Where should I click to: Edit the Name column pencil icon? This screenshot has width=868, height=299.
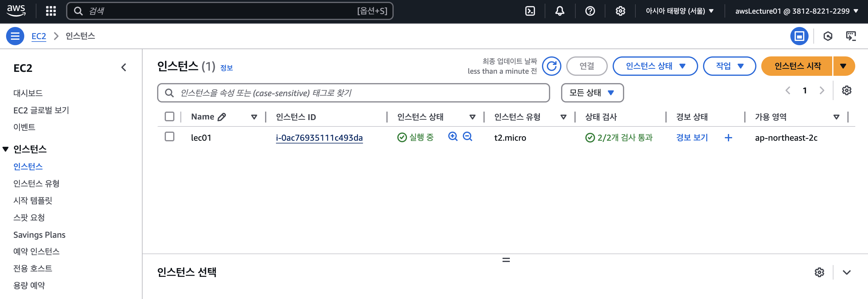click(x=222, y=117)
